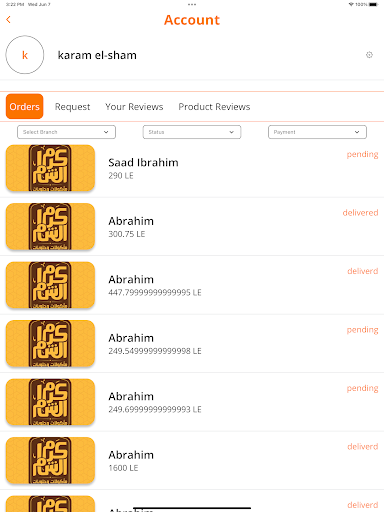Expand the Status filter dropdown

tap(192, 132)
